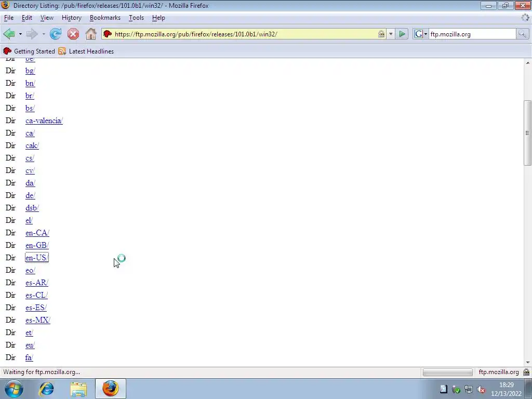
Task: Open the bn/ directory link
Action: coord(30,84)
